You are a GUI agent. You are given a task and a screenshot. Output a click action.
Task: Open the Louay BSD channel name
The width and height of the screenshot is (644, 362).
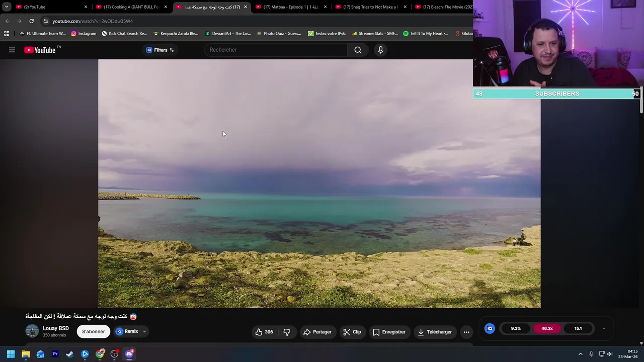(56, 328)
